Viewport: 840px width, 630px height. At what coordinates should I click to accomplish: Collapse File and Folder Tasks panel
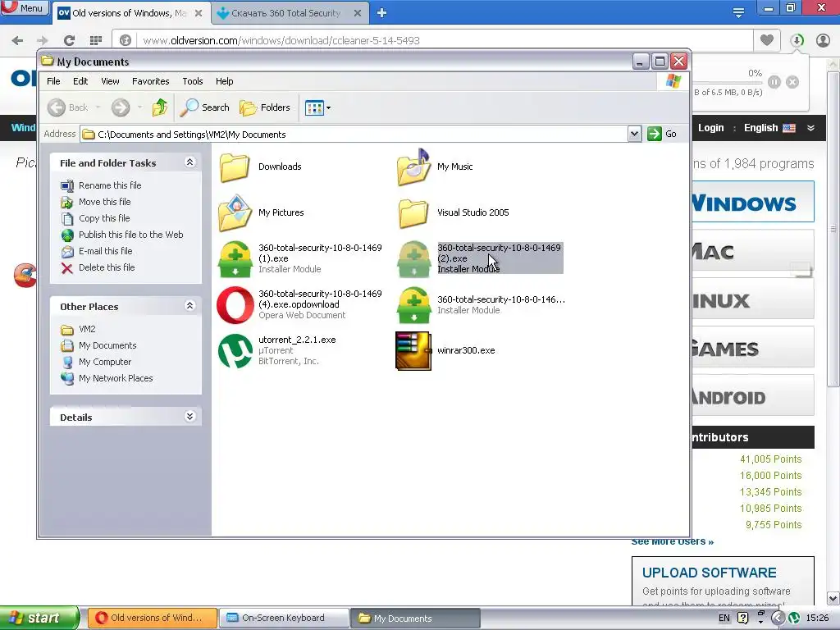point(189,162)
